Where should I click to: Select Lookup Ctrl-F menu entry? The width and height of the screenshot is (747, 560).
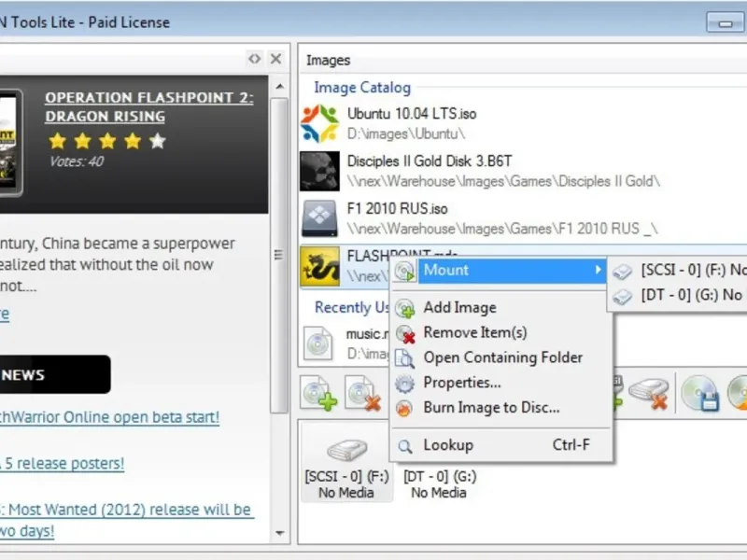coord(500,445)
